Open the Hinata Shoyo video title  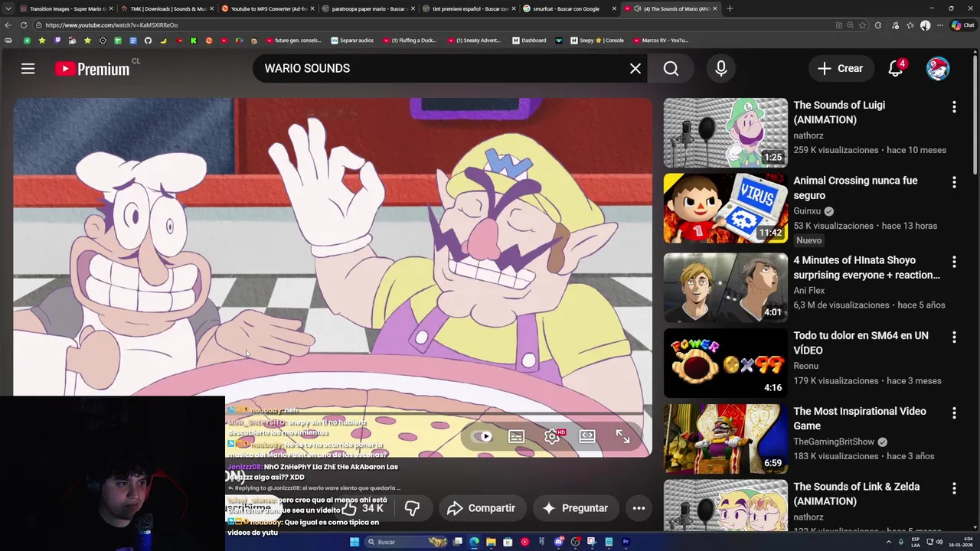tap(867, 268)
